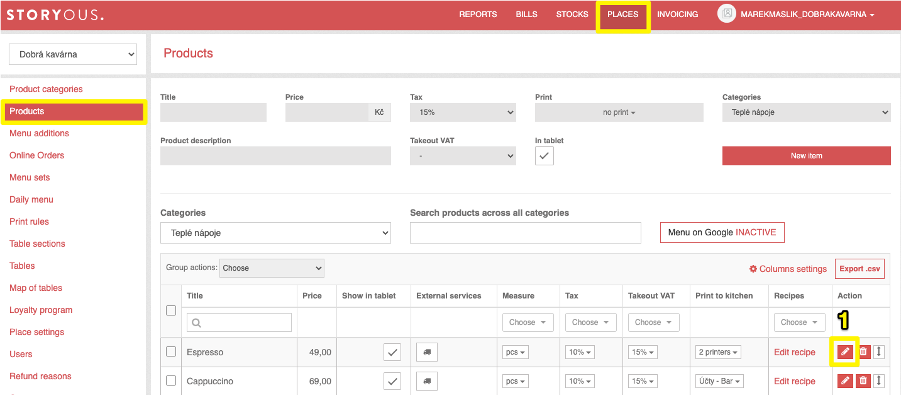
Task: Open Daily menu in sidebar
Action: 31,199
